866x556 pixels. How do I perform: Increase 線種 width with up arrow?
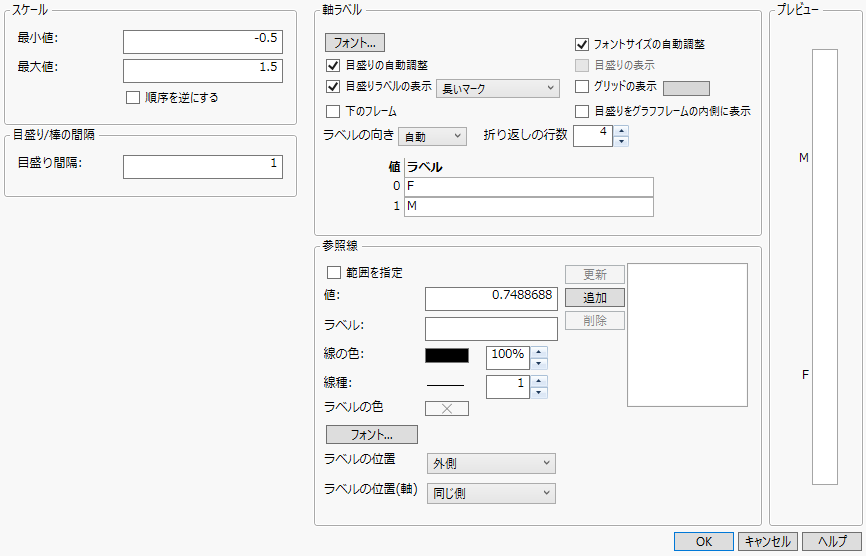pyautogui.click(x=538, y=381)
